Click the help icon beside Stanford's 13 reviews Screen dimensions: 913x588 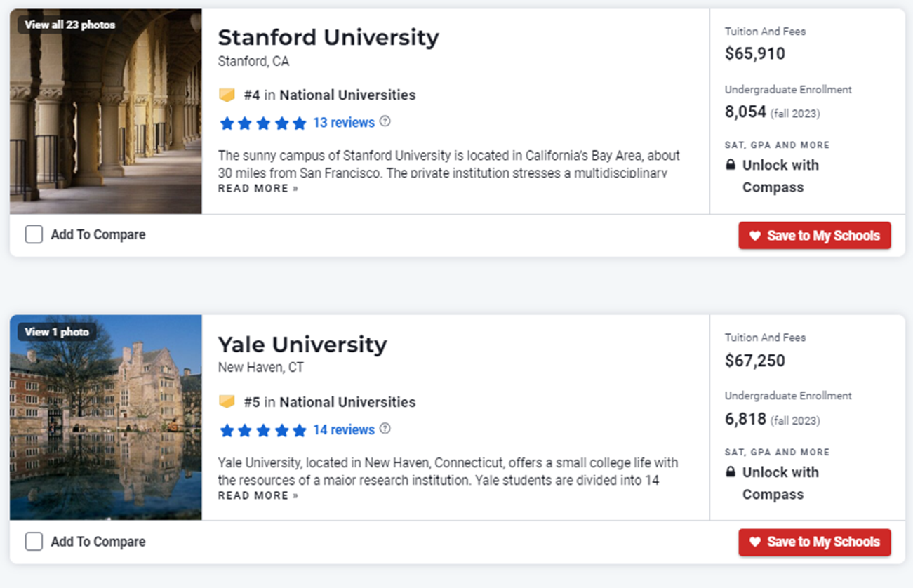click(385, 121)
